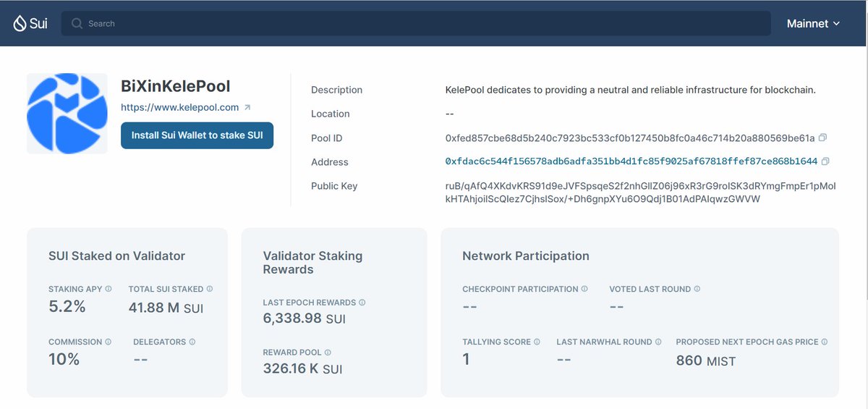Viewport: 868px width, 409px height.
Task: Focus the Search input field
Action: click(x=416, y=23)
